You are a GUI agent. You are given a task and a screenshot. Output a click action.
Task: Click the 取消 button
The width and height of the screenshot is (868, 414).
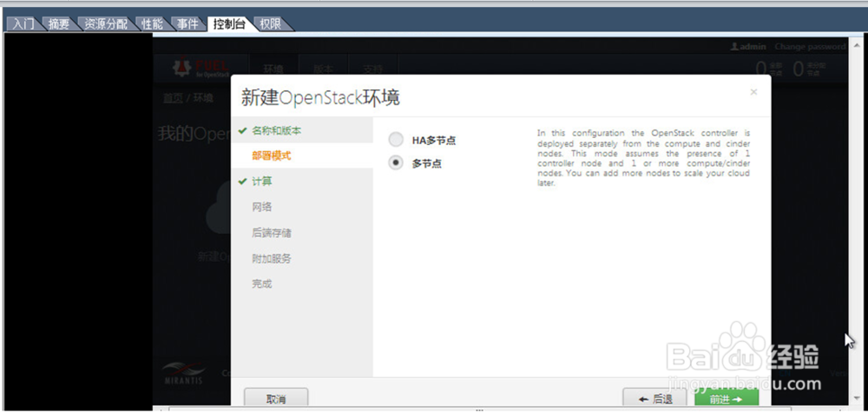[276, 399]
